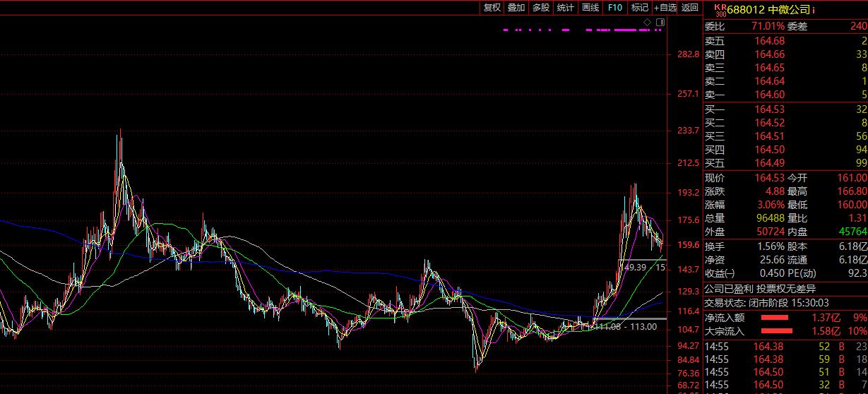This screenshot has width=868, height=394.
Task: Open the 叠加 overlay tool
Action: pyautogui.click(x=516, y=8)
